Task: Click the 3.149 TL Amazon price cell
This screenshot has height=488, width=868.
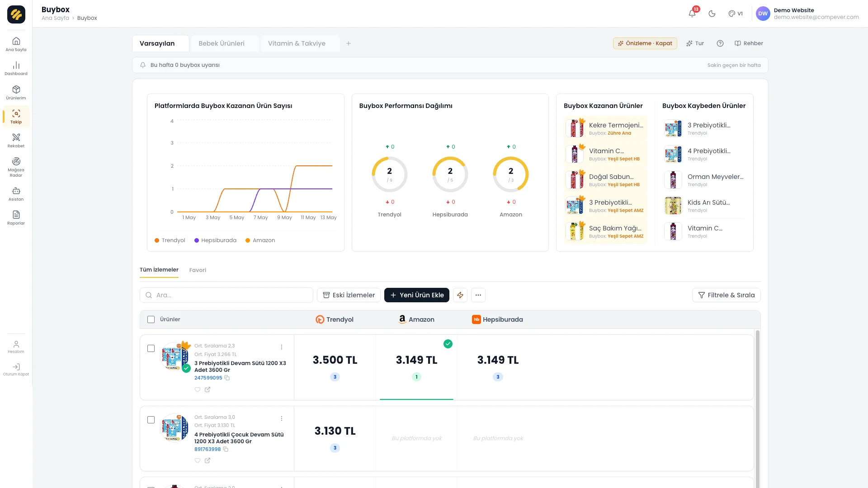Action: coord(416,367)
